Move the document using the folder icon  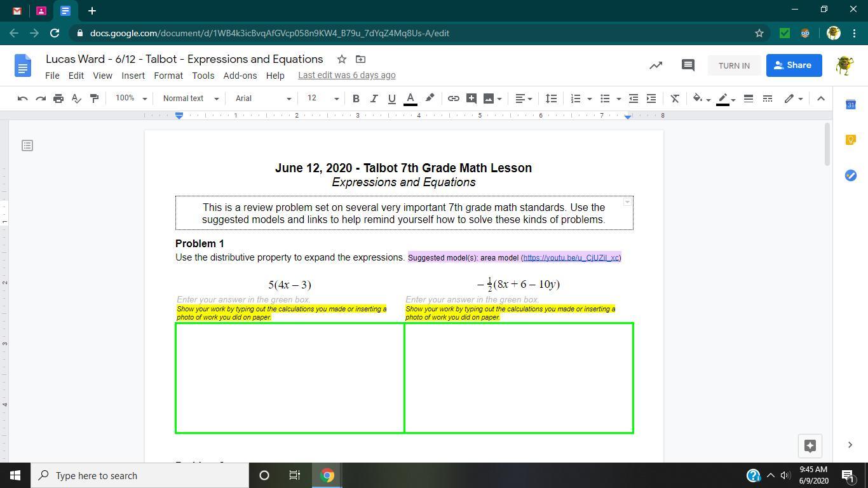[360, 59]
